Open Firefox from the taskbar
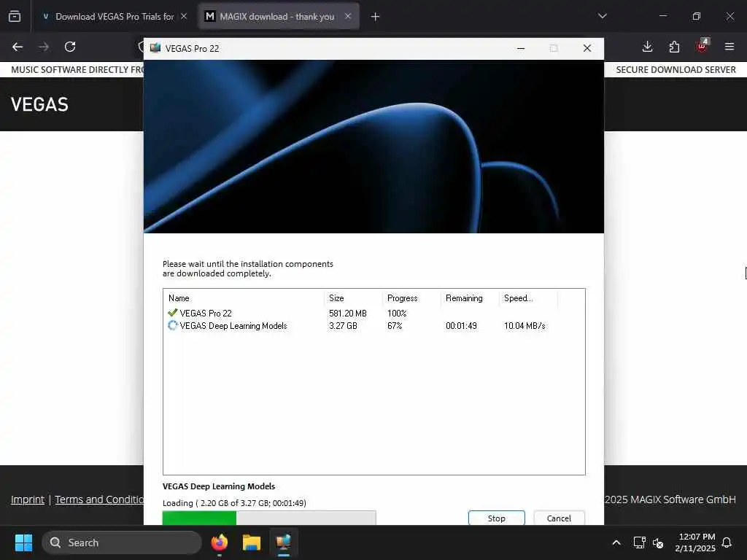The width and height of the screenshot is (747, 560). tap(220, 542)
